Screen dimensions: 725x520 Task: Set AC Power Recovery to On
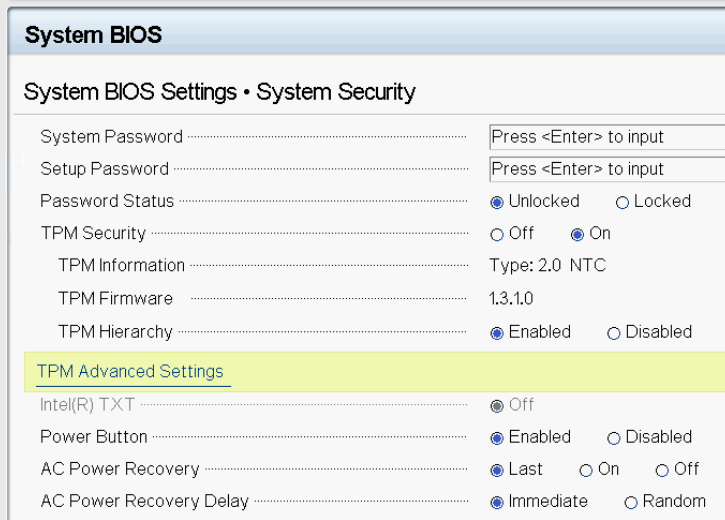pyautogui.click(x=586, y=470)
